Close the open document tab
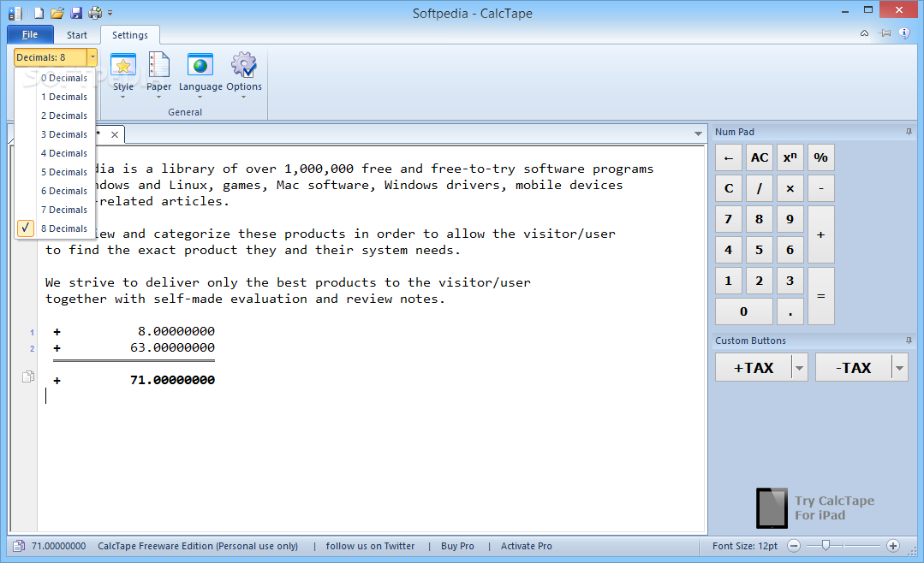 [115, 135]
